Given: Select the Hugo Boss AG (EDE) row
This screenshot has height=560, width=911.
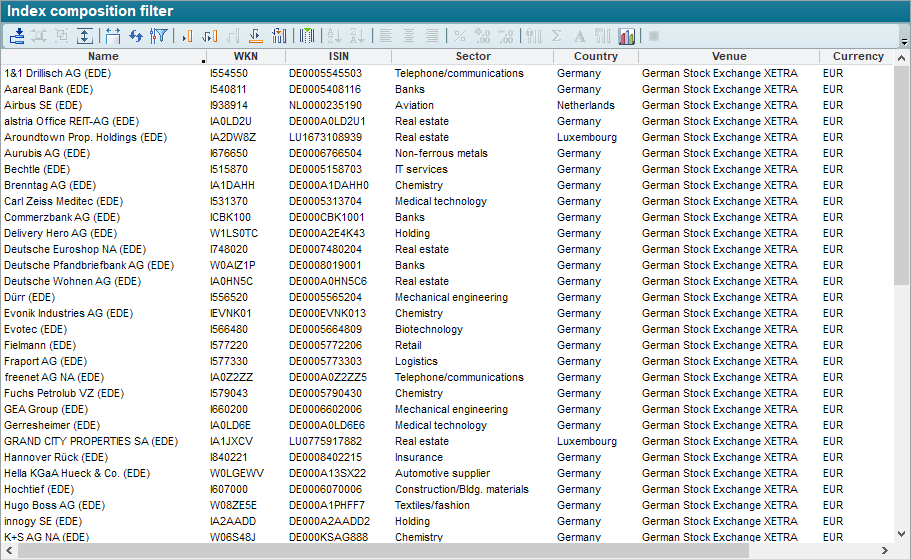Looking at the screenshot, I should pyautogui.click(x=54, y=505).
